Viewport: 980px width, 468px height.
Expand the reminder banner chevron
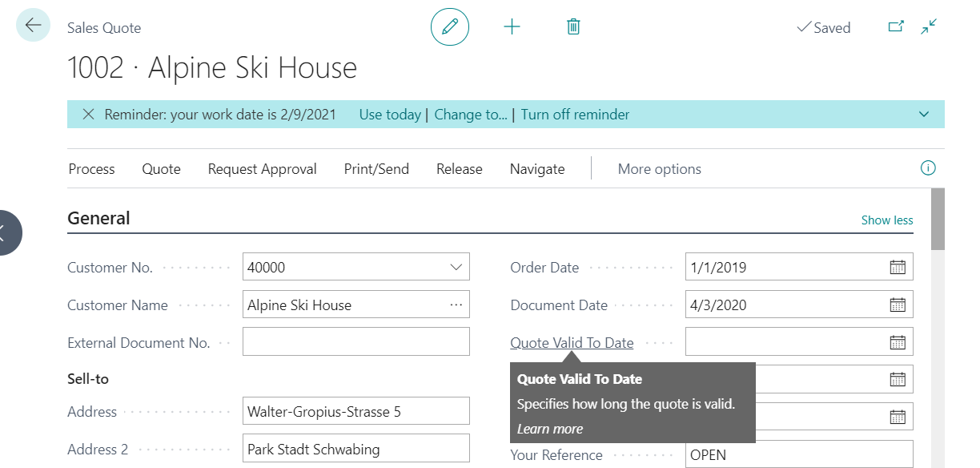point(922,114)
